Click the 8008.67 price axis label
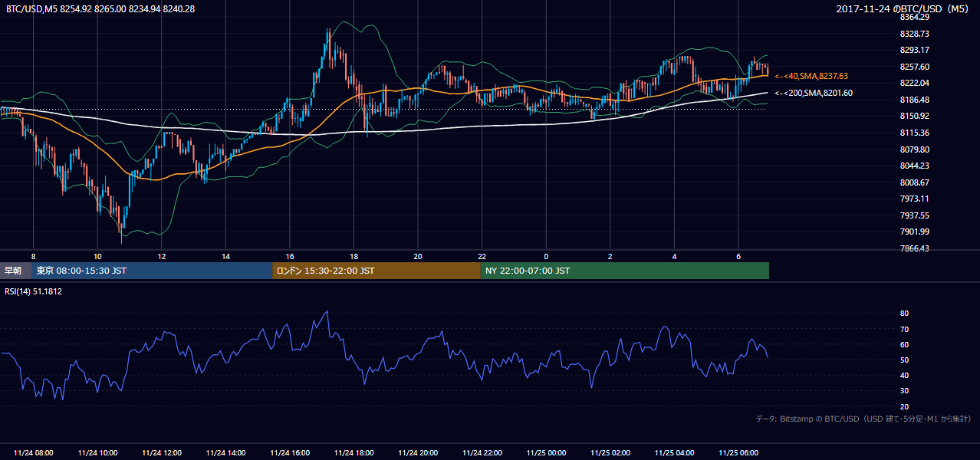 tap(914, 182)
